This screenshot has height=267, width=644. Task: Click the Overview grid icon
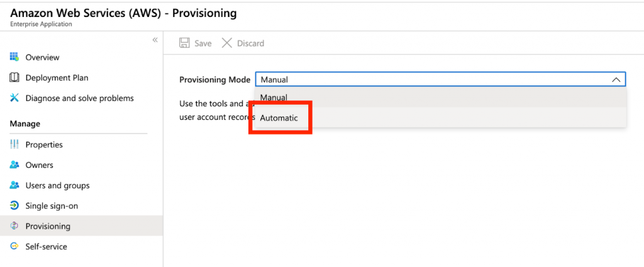[x=14, y=57]
